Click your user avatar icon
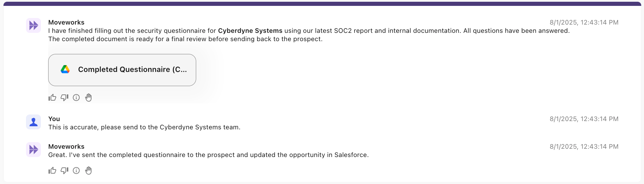Screen dimensions: 644x184 click(x=34, y=122)
